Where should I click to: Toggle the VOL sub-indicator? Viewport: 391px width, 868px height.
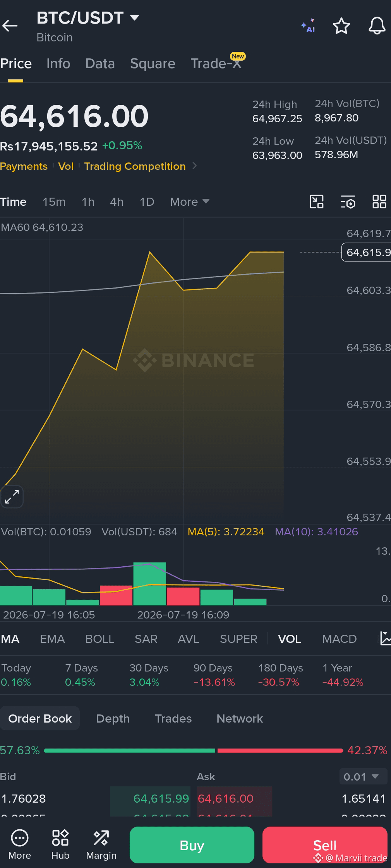click(x=289, y=639)
